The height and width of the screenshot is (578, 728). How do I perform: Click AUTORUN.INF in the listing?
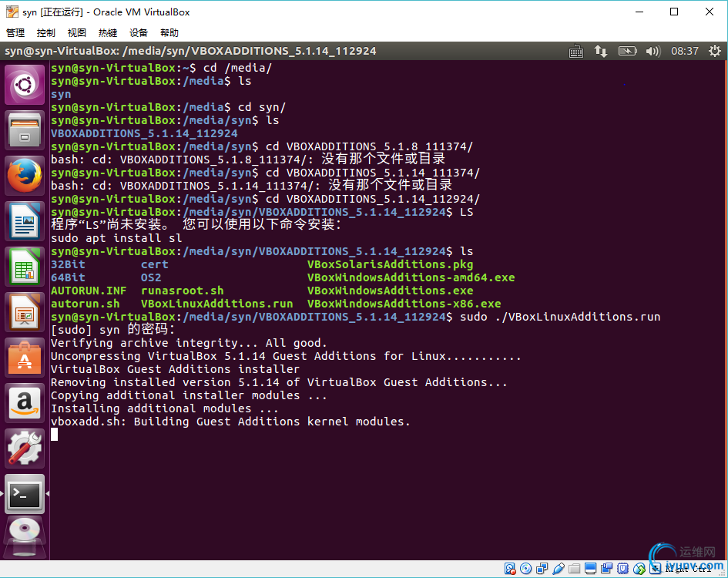point(89,291)
